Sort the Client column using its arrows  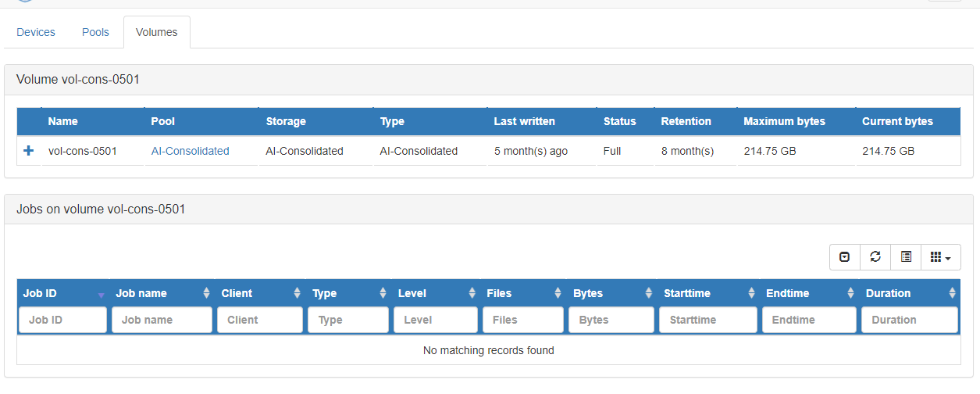[297, 293]
